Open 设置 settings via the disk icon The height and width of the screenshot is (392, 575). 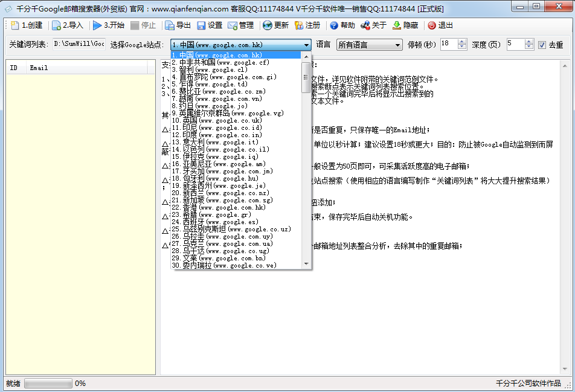(x=201, y=25)
